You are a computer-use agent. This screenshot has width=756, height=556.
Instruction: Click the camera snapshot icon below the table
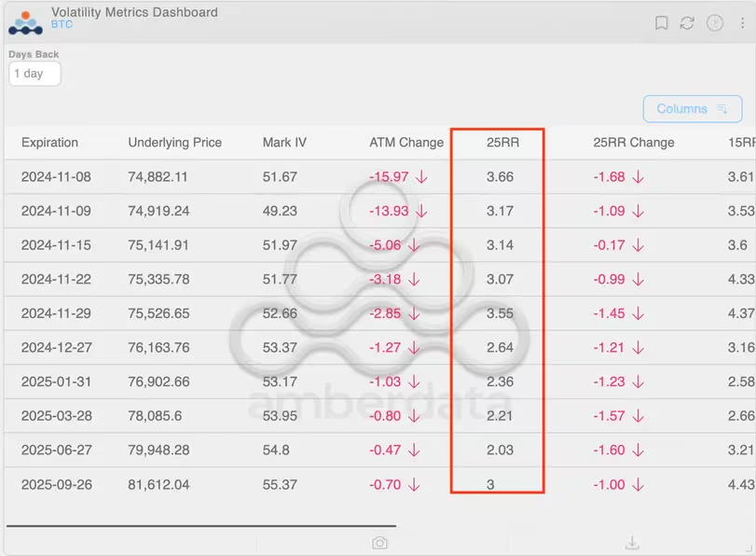pyautogui.click(x=379, y=543)
